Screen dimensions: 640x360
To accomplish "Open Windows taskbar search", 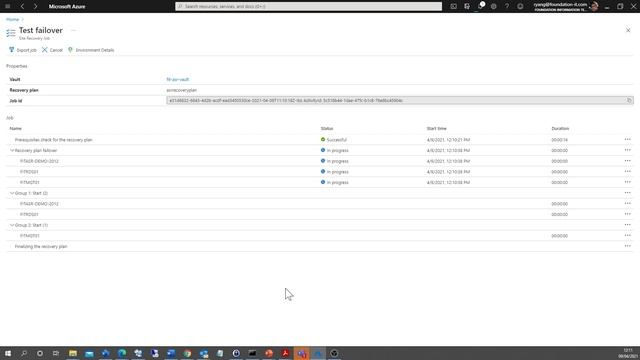I will [x=24, y=353].
